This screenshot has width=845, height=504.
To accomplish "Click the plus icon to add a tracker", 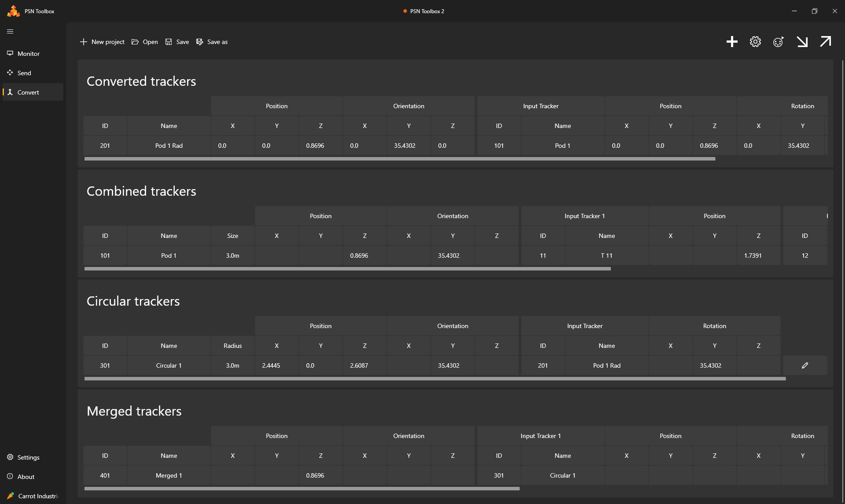I will click(732, 42).
